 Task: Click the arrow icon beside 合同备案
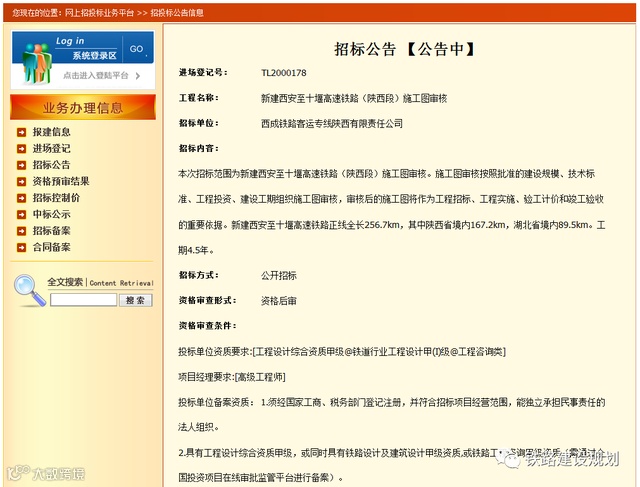pyautogui.click(x=21, y=248)
